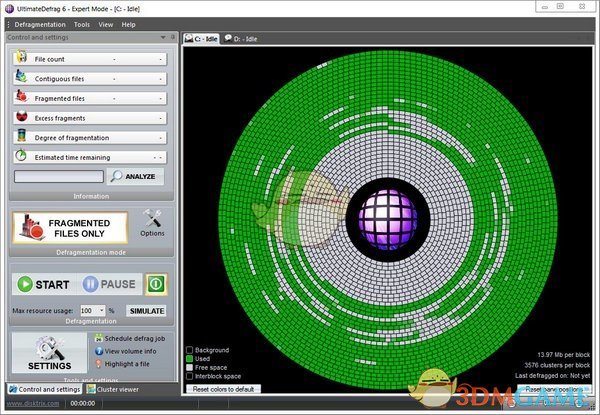Click the Highlight a file icon

point(98,366)
